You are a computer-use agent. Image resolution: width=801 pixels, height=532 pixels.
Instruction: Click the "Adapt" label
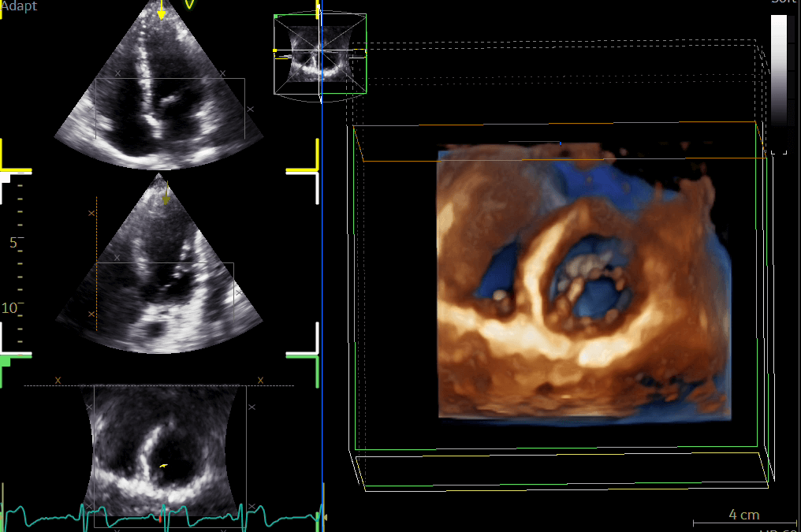click(19, 6)
